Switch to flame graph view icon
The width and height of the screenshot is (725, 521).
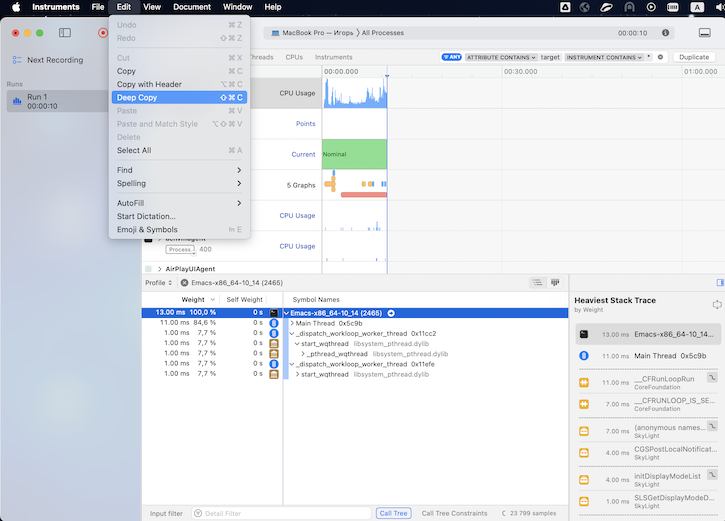click(555, 282)
